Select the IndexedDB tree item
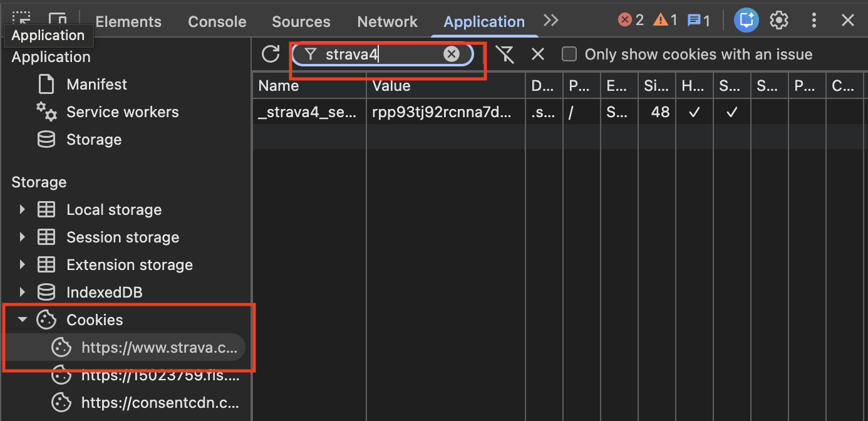This screenshot has height=421, width=868. click(105, 293)
